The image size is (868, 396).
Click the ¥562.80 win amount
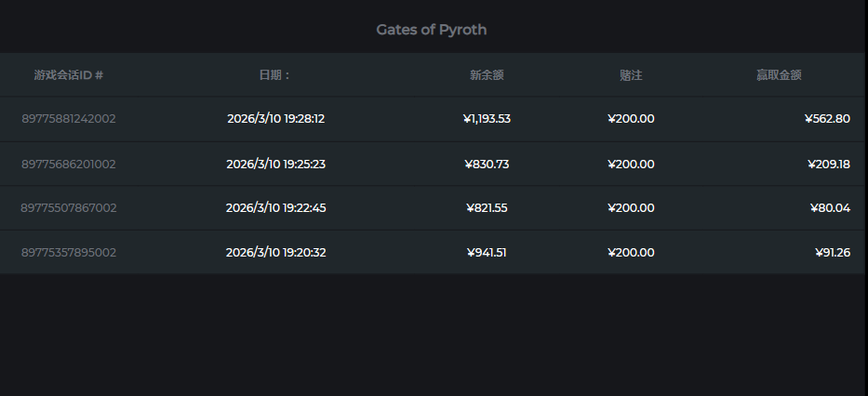coord(827,119)
